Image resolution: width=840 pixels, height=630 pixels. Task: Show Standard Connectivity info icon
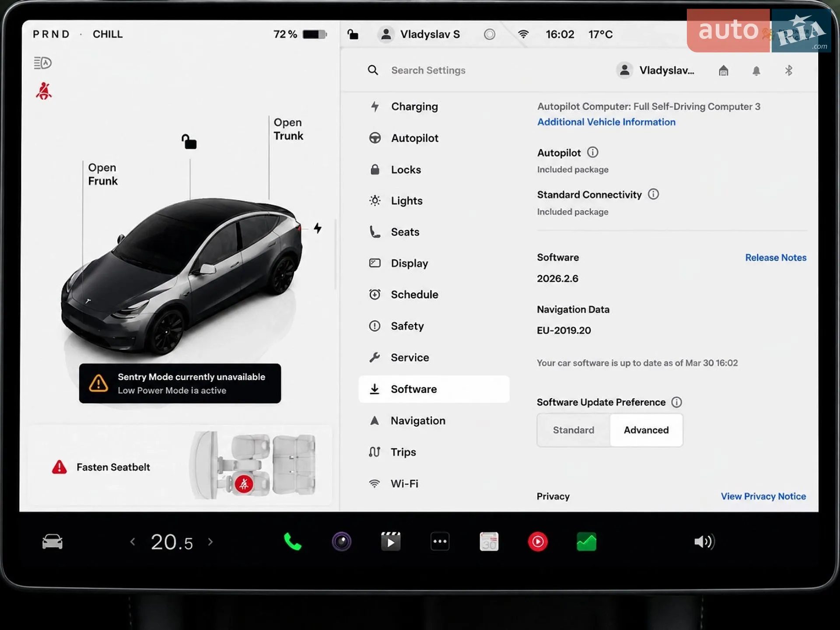click(x=653, y=194)
